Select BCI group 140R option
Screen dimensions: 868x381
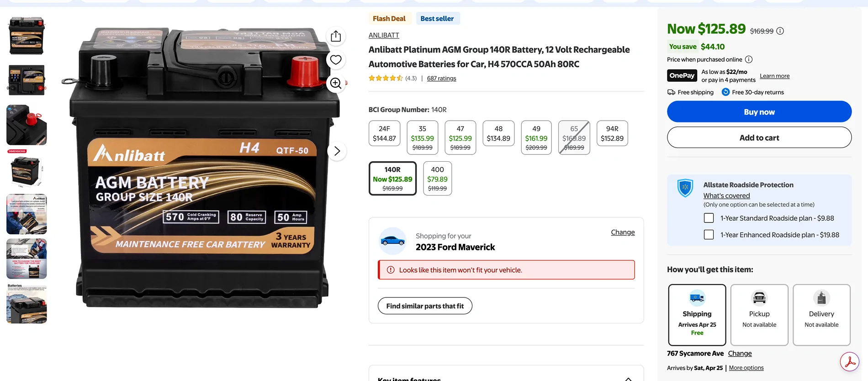[x=392, y=178]
